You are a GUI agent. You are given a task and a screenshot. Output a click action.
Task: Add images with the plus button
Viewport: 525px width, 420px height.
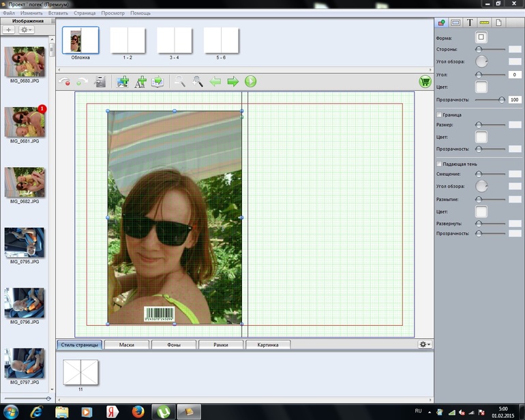coord(9,30)
